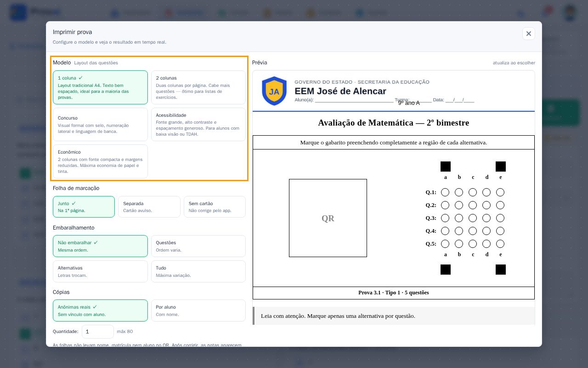Select the Concurso model card
Viewport: 588px width, 368px height.
(x=100, y=124)
